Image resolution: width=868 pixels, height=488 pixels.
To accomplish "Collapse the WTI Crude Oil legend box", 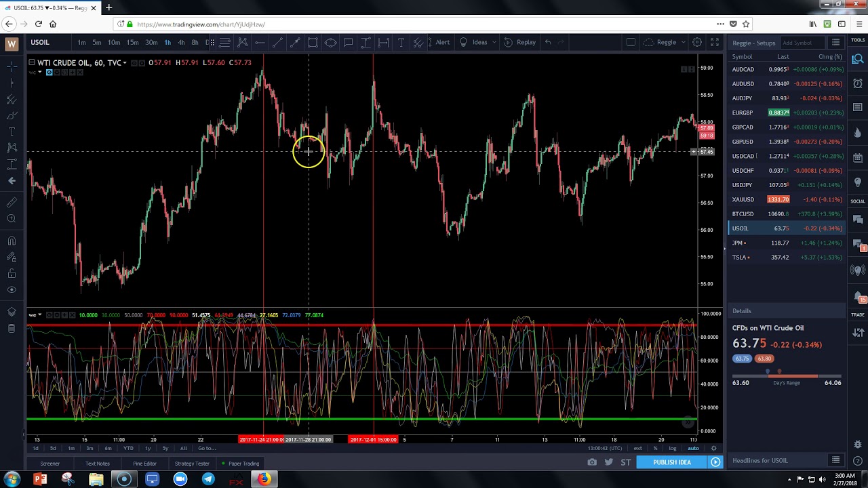I will tap(32, 62).
